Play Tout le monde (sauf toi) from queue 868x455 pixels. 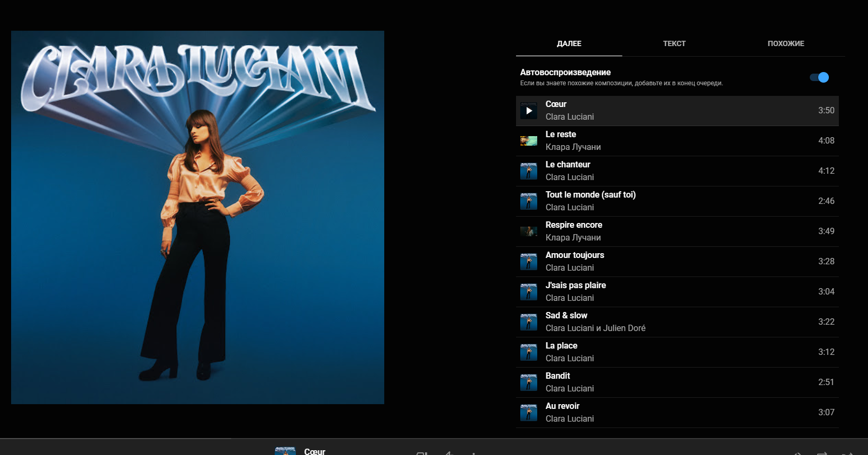[590, 195]
